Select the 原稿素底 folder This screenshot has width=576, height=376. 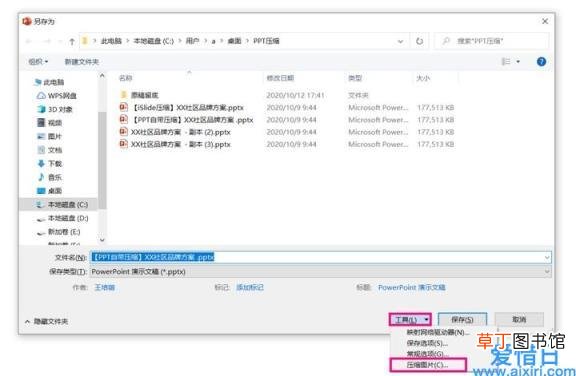[x=144, y=95]
